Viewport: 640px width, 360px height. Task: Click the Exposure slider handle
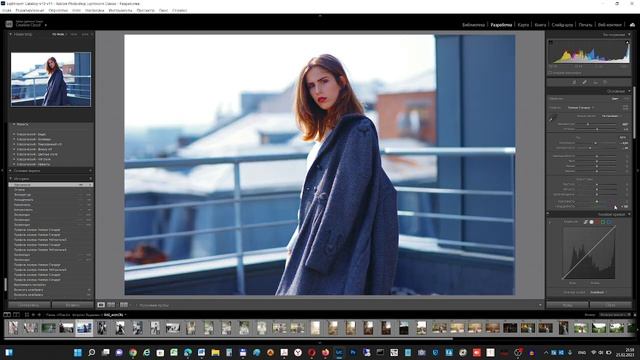(596, 143)
